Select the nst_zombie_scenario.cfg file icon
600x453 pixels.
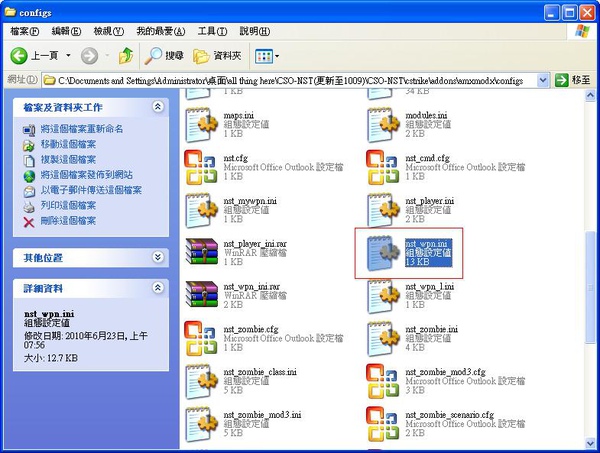383,424
